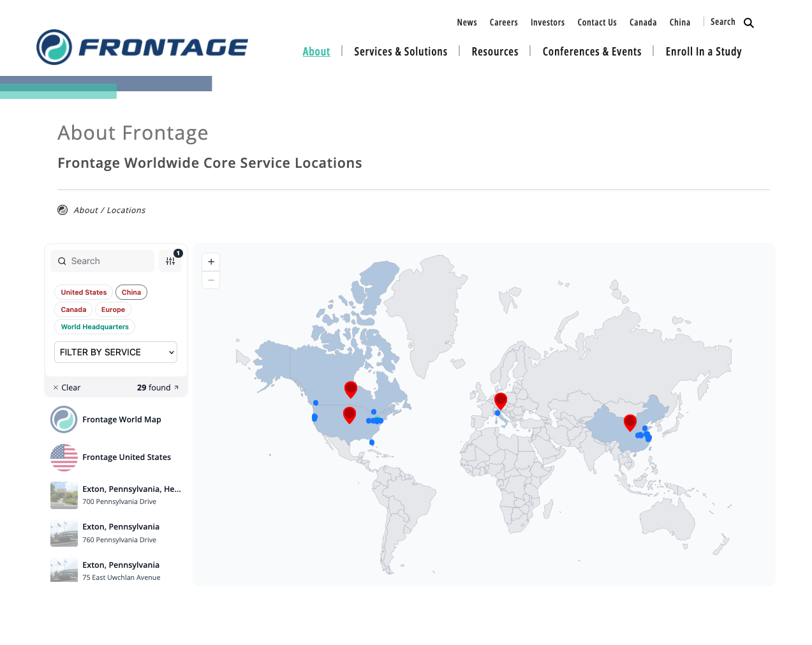The width and height of the screenshot is (812, 645).
Task: Go to Enroll In a Study
Action: coord(703,52)
